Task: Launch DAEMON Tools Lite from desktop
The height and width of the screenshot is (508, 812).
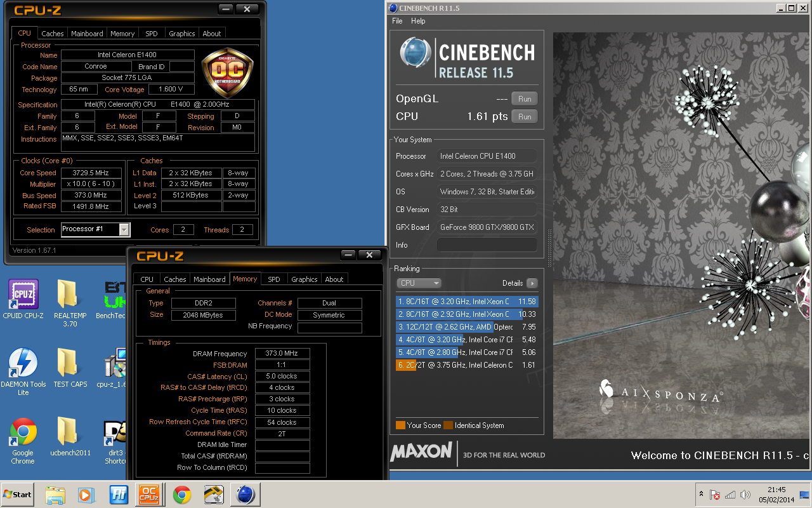Action: [23, 372]
